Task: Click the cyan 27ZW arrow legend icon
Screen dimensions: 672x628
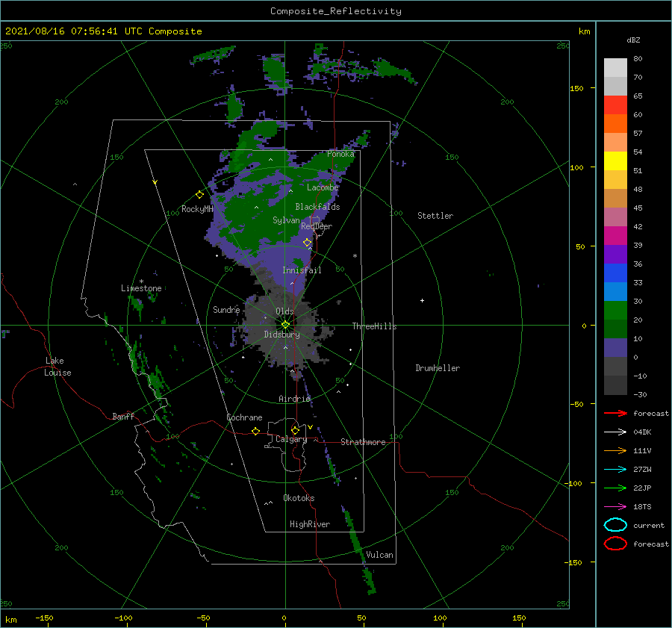Action: [x=615, y=470]
